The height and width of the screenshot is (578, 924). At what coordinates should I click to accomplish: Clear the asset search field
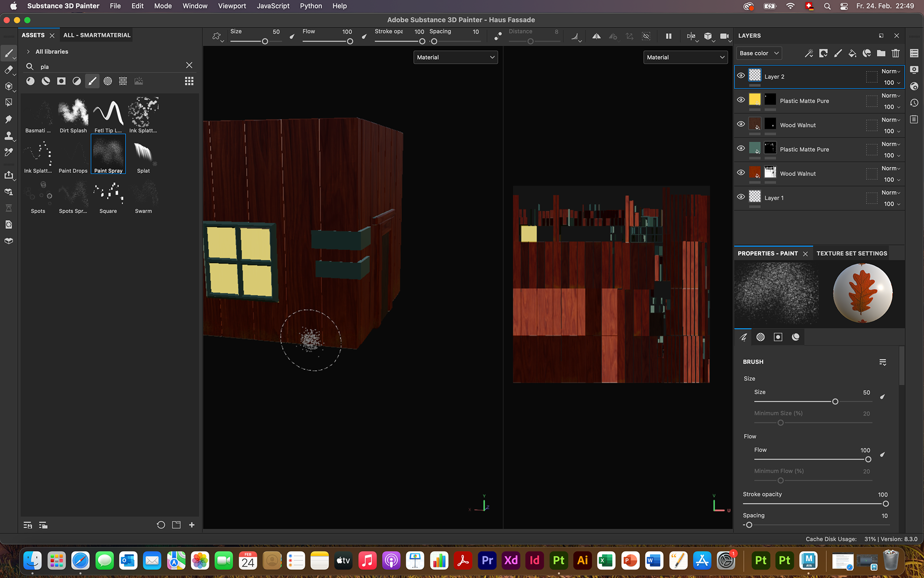coord(189,65)
